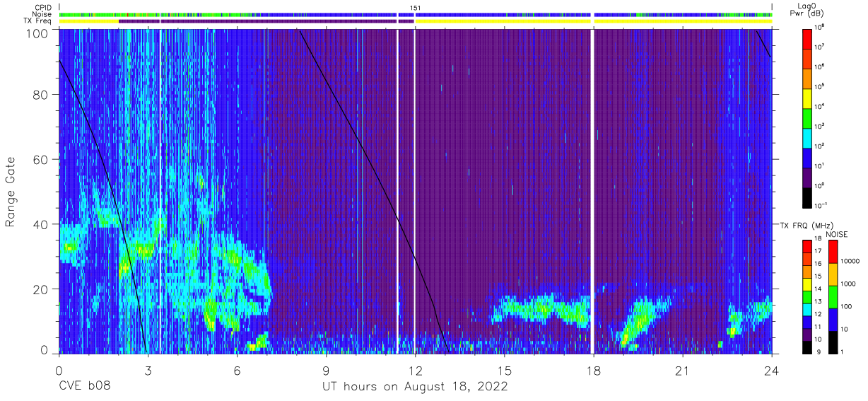
Task: Click the x-axis tick label 15
Action: (x=504, y=371)
